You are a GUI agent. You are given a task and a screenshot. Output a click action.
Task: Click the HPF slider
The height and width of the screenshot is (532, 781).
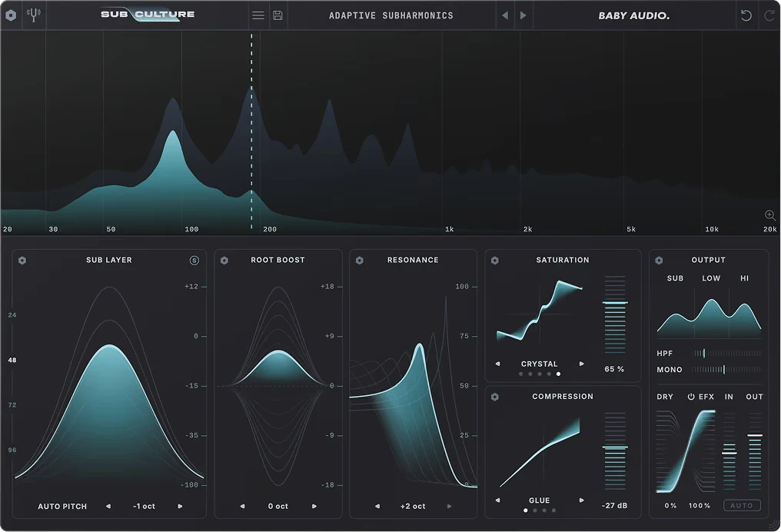point(727,353)
